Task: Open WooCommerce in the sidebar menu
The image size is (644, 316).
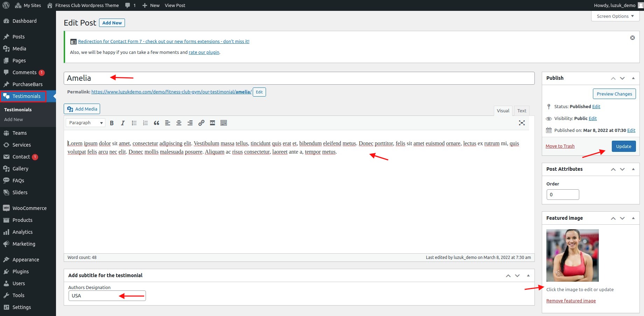Action: click(29, 208)
